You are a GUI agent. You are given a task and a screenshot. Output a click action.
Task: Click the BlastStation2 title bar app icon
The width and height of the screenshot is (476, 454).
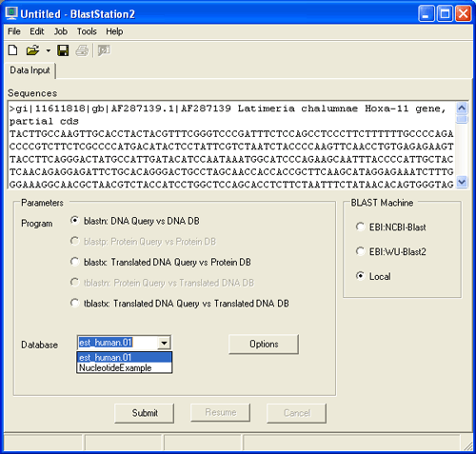tap(11, 13)
